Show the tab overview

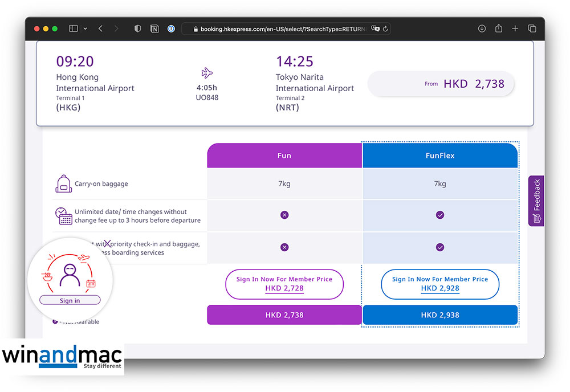point(532,28)
